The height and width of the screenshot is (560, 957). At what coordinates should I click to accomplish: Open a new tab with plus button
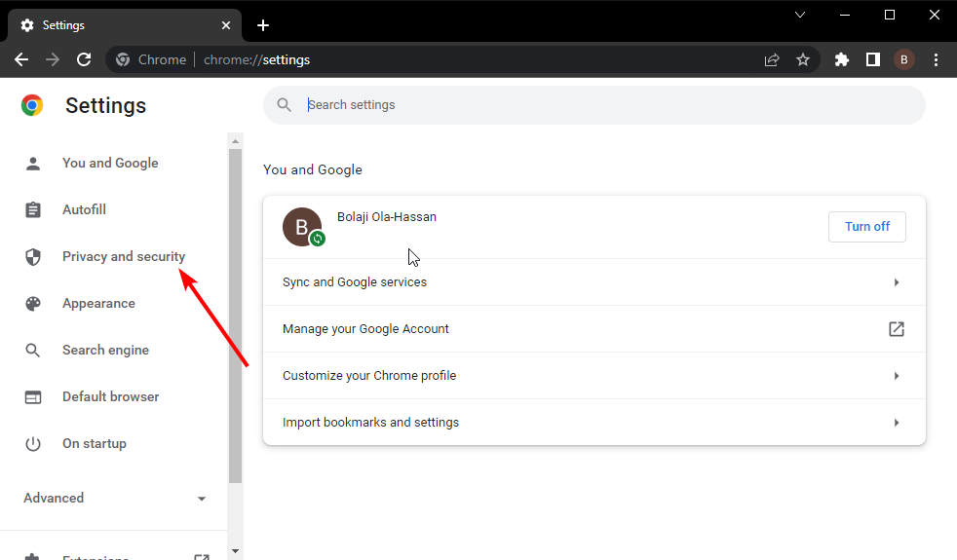263,25
